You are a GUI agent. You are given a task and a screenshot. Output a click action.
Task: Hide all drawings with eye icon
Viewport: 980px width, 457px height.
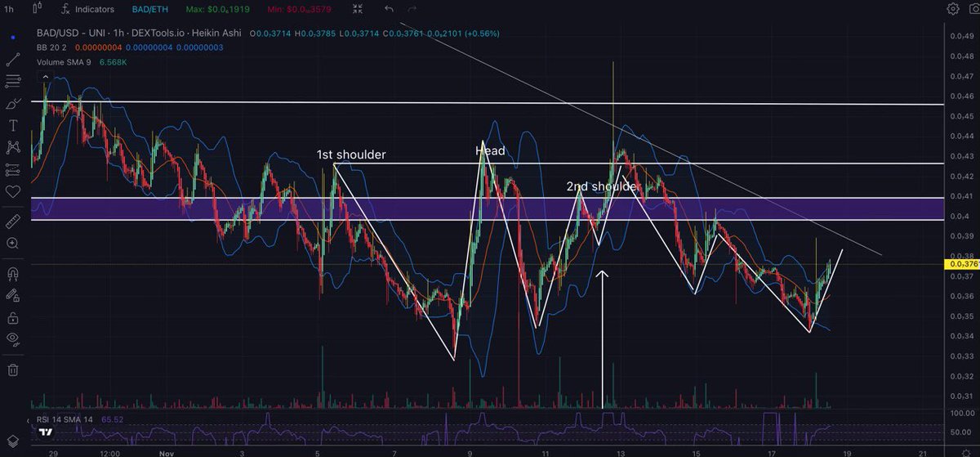(12, 339)
